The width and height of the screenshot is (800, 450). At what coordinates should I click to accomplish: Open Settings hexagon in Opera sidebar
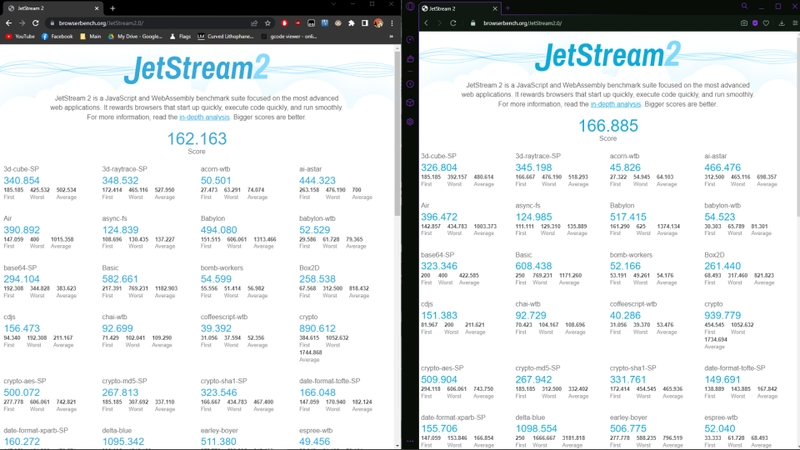410,122
